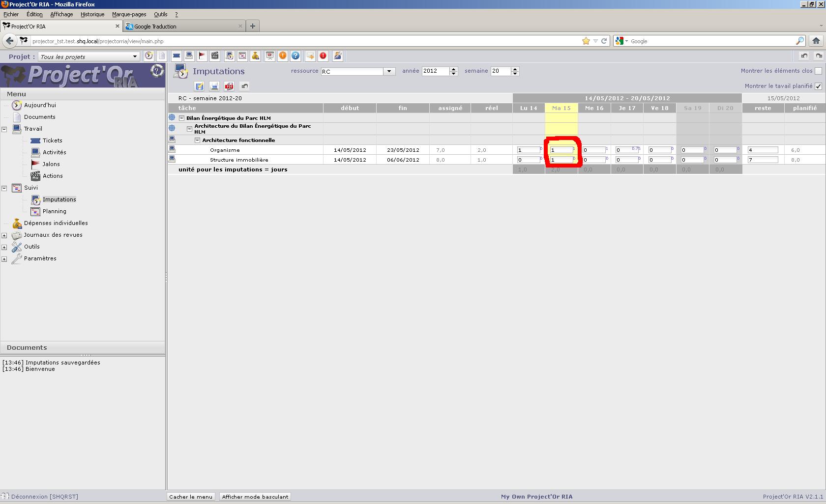Click the printer icon below Imputations title
Viewport: 826px width, 504px height.
214,86
